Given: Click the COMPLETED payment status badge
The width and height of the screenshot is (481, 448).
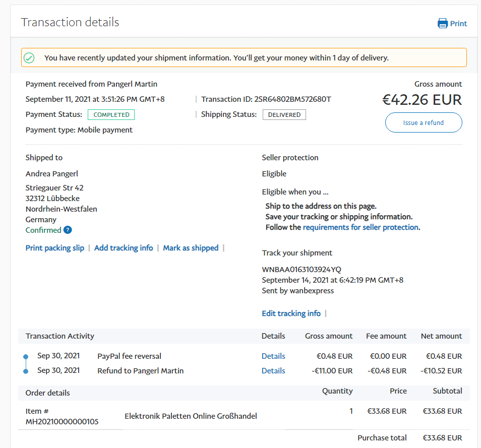Looking at the screenshot, I should (x=111, y=115).
